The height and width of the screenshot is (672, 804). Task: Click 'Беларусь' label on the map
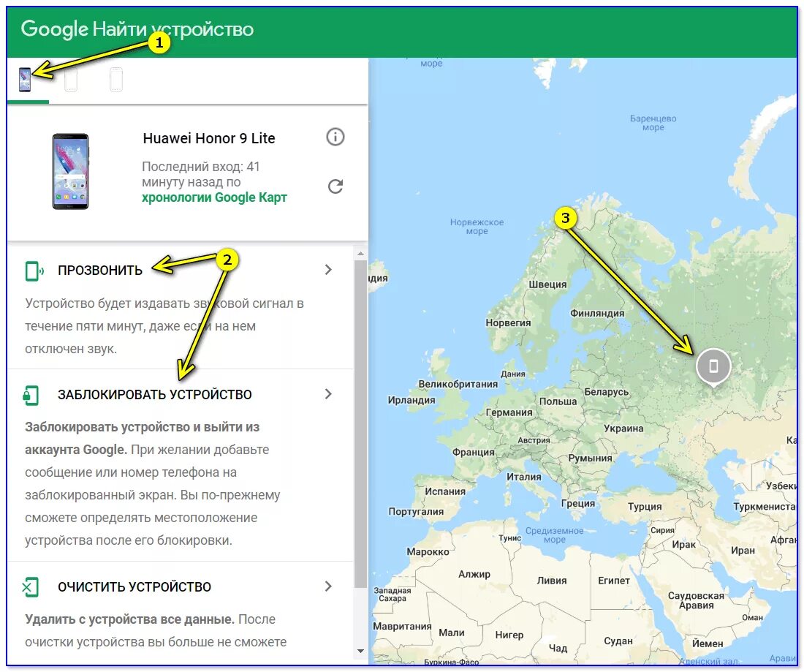coord(607,392)
